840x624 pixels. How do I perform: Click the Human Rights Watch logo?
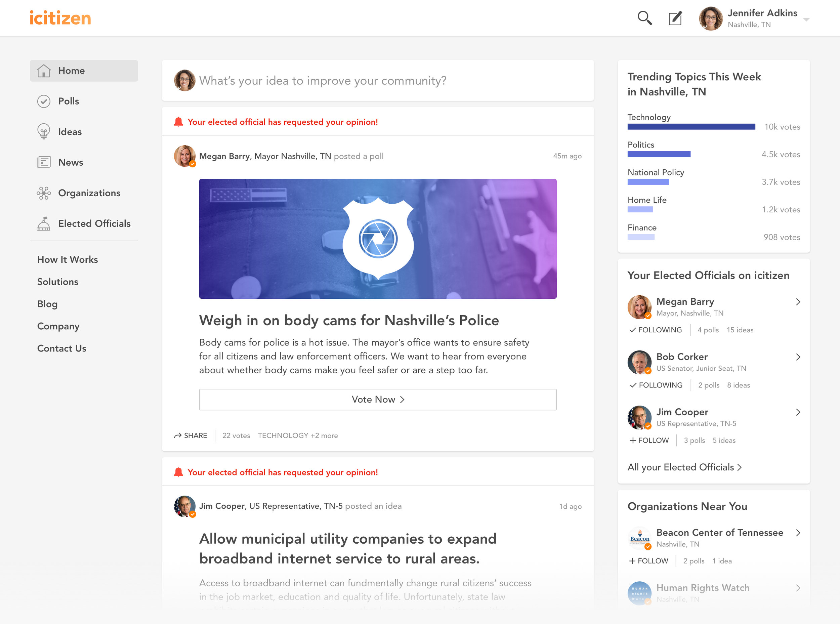click(639, 593)
